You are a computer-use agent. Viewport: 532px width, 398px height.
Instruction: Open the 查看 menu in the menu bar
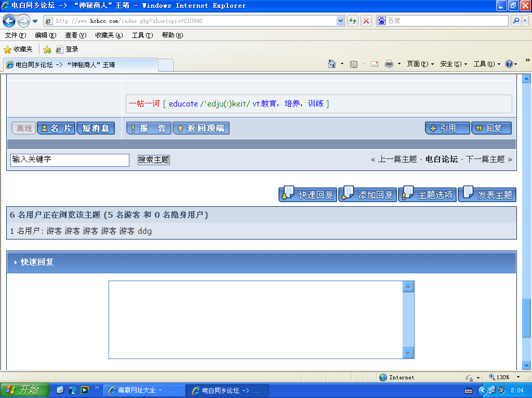click(x=75, y=35)
